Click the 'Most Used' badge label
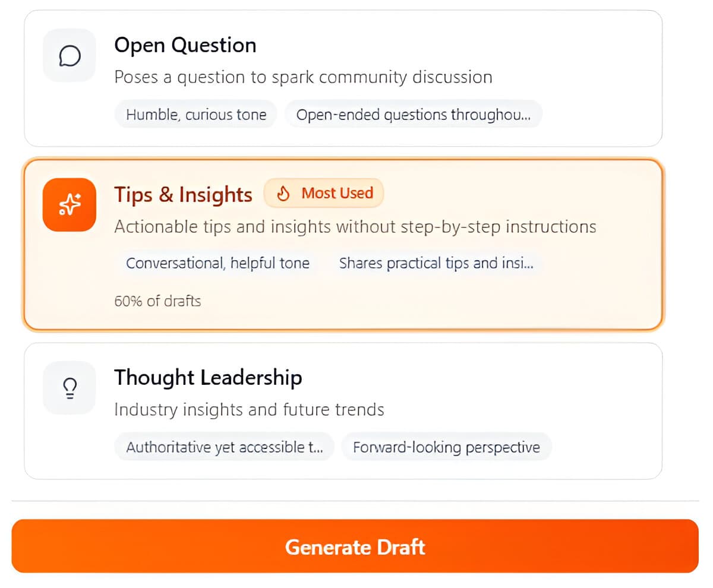Screen dimensions: 713x588 [x=337, y=192]
